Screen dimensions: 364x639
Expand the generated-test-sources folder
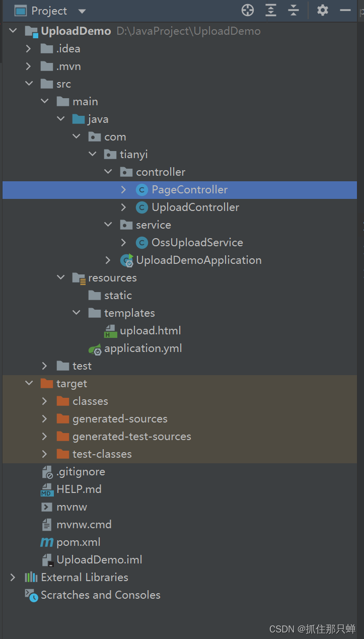(x=45, y=437)
